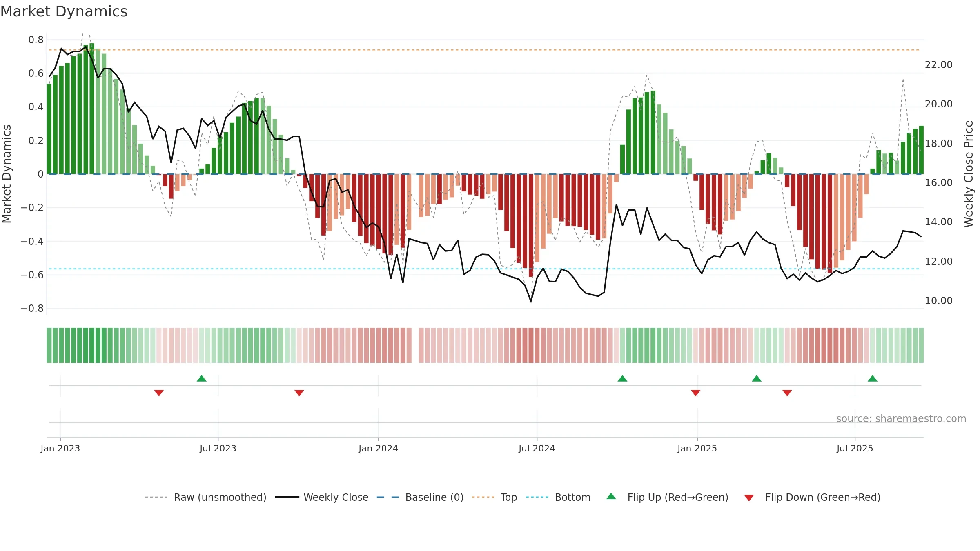
Task: Click the Jul 2025 axis label
Action: [855, 448]
